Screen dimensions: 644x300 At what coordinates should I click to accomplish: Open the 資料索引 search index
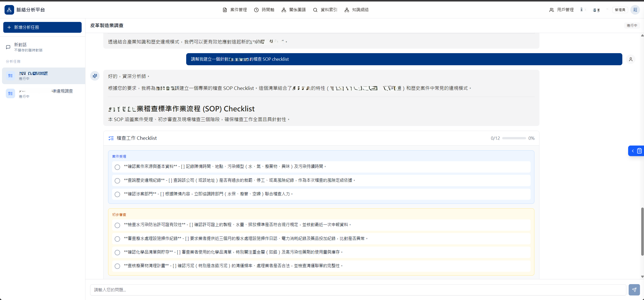click(325, 10)
